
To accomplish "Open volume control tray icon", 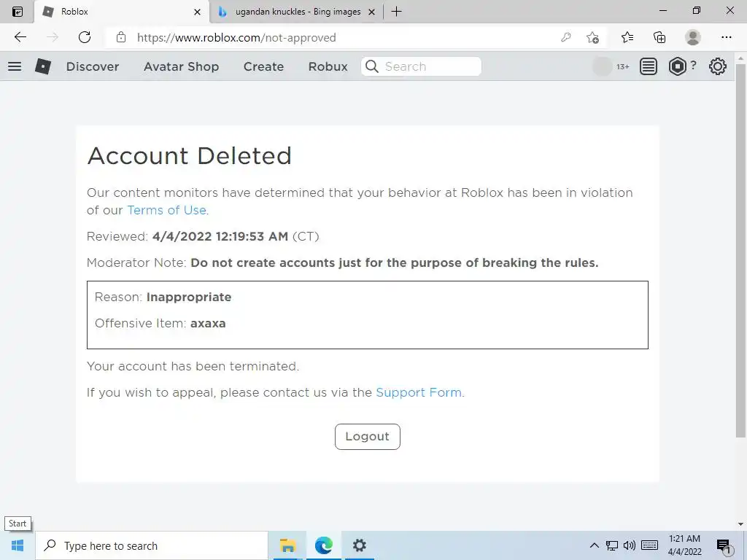I will [x=630, y=545].
